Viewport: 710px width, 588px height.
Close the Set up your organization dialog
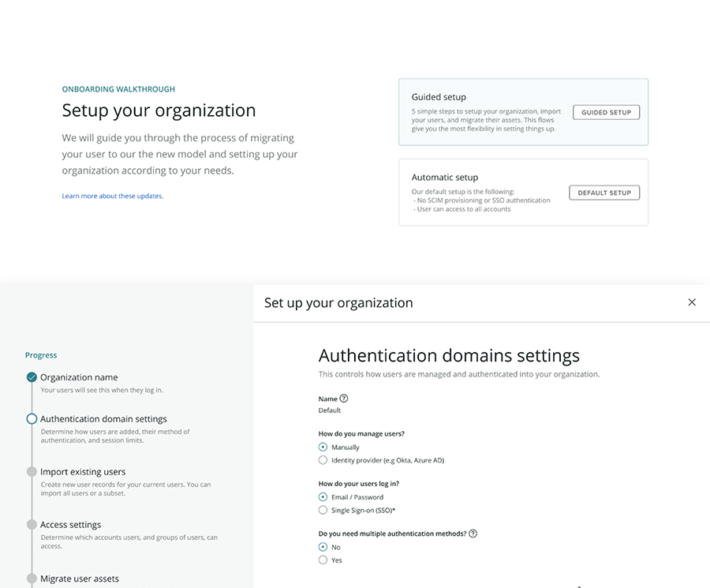click(692, 302)
